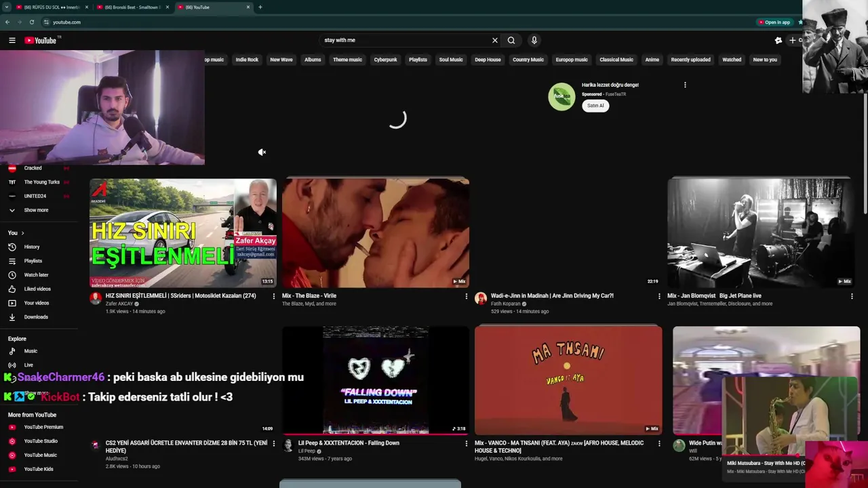868x488 pixels.
Task: Click the YouTube logo
Action: tap(41, 40)
